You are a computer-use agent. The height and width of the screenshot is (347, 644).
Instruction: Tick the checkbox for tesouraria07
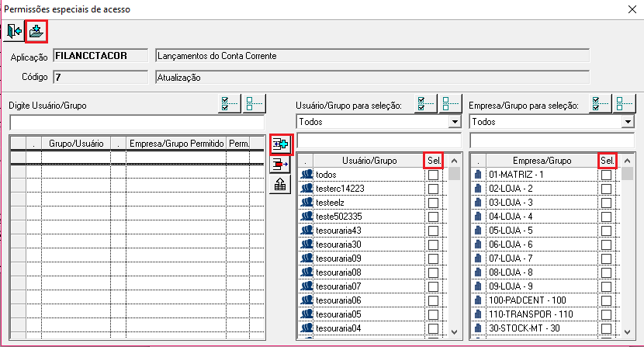coord(433,287)
